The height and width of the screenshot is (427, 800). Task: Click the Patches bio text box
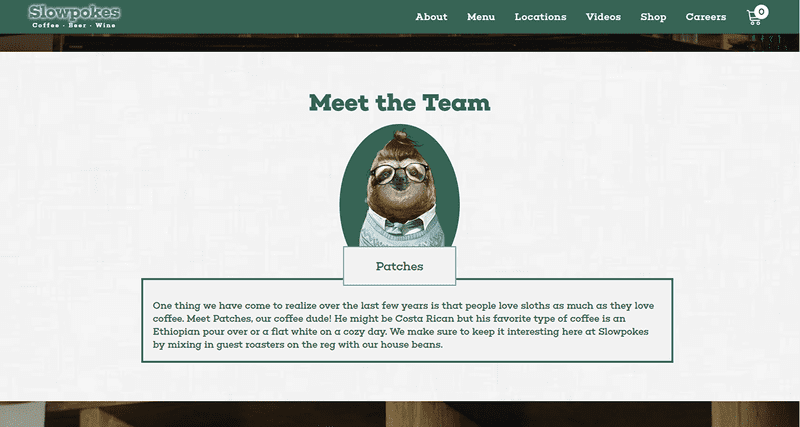[407, 320]
